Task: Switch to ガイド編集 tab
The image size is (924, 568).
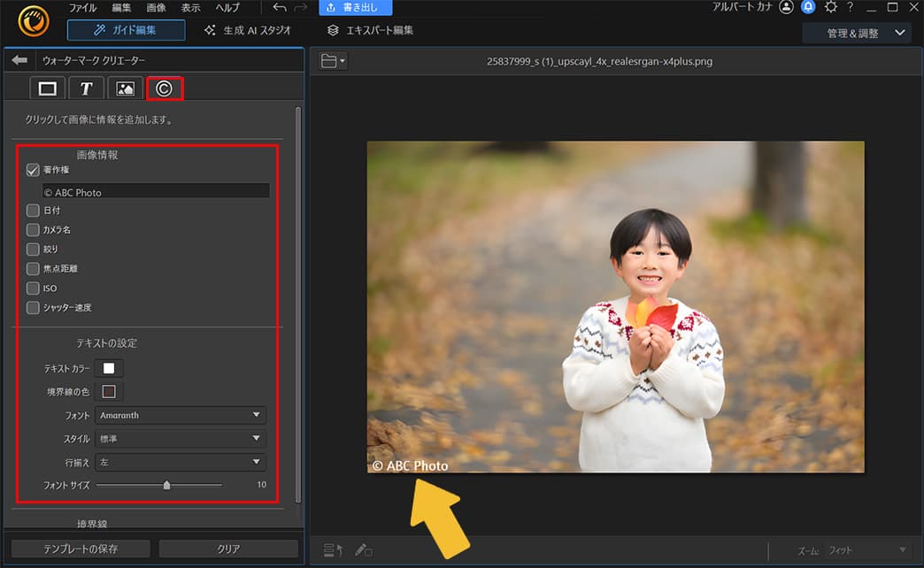Action: [126, 30]
